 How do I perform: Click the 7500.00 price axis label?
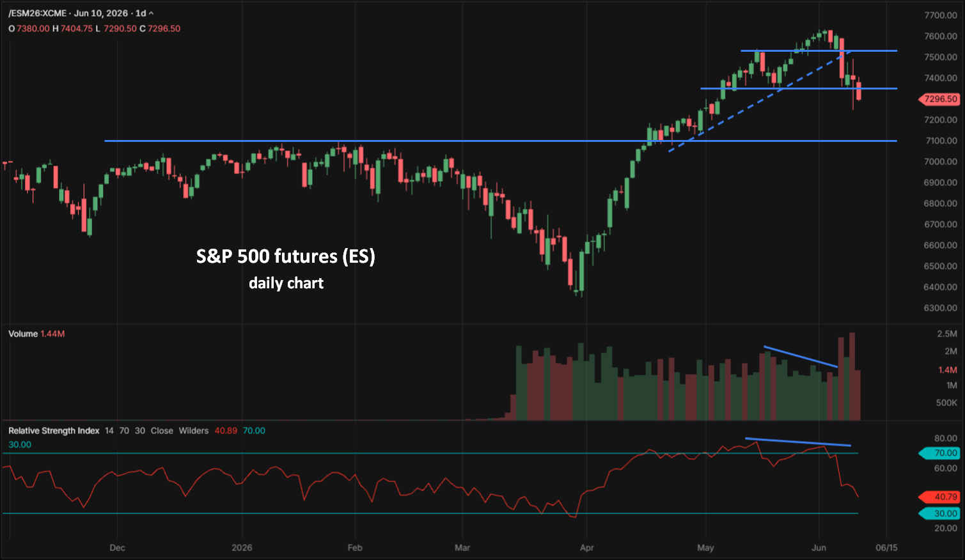[x=941, y=58]
